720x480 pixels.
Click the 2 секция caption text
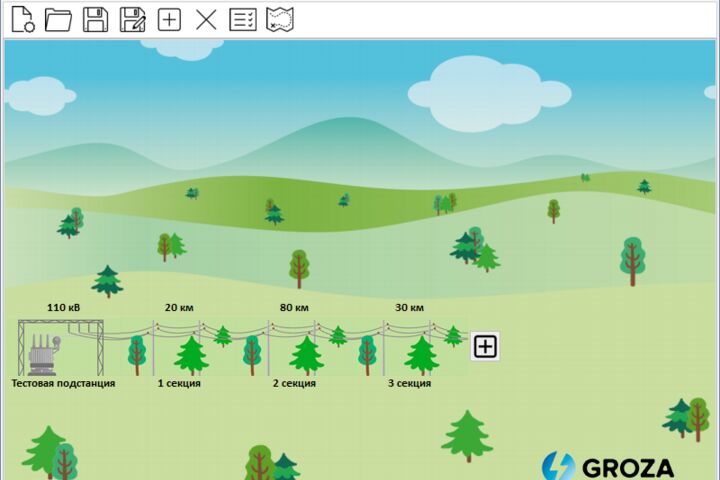(x=294, y=383)
